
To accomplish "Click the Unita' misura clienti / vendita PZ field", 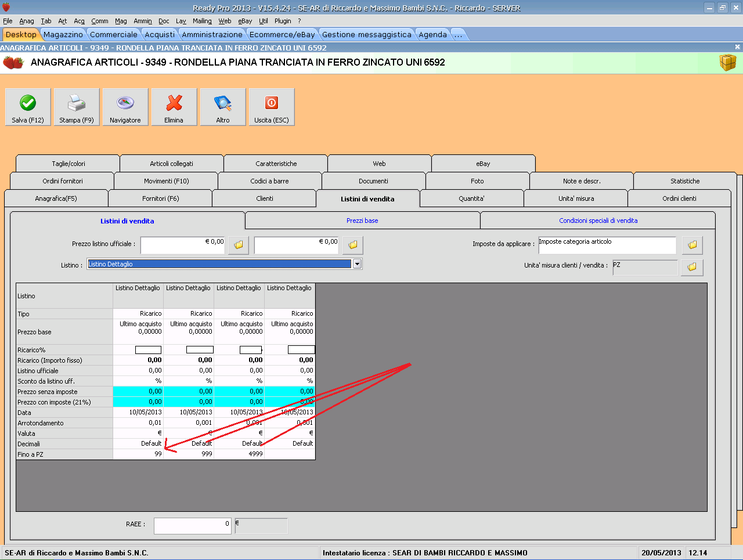I will pyautogui.click(x=645, y=267).
